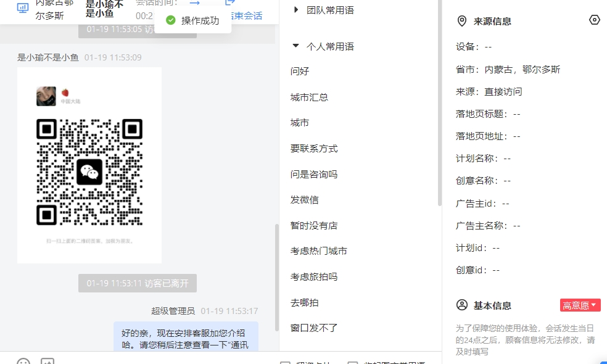Select the 问好 quick phrase
607x364 pixels.
(300, 71)
